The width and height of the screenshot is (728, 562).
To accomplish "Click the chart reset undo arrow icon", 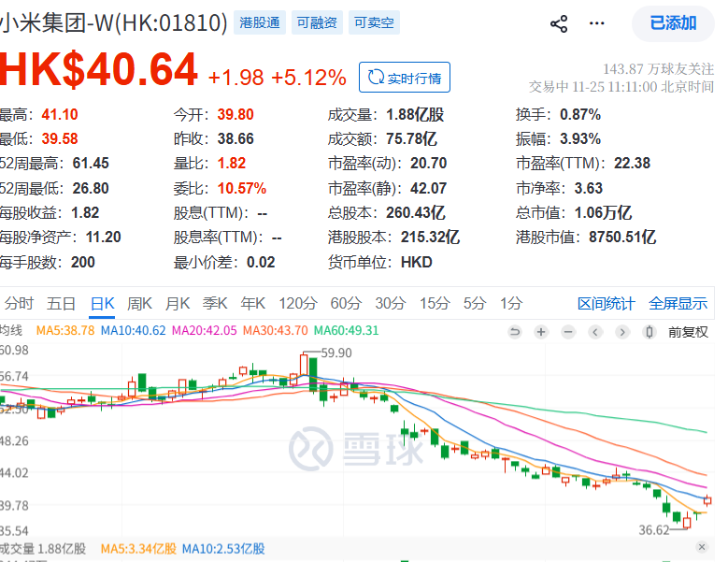I will click(514, 332).
